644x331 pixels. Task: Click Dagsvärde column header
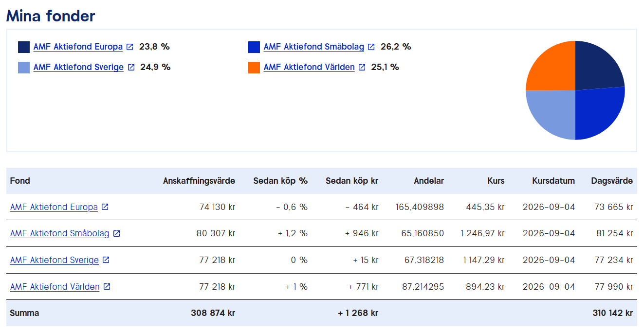tap(612, 181)
